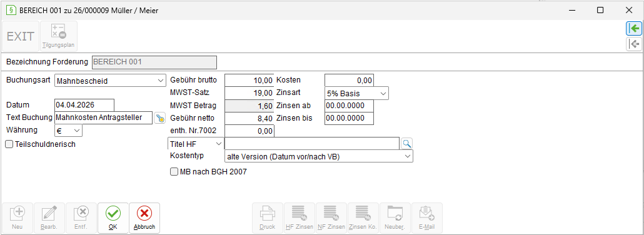The image size is (644, 235).
Task: Open the Titel HF dropdown
Action: tap(196, 144)
